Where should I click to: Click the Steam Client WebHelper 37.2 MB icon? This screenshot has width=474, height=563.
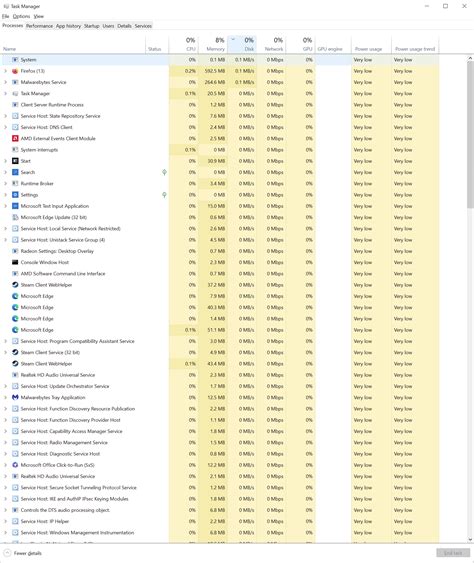point(15,285)
